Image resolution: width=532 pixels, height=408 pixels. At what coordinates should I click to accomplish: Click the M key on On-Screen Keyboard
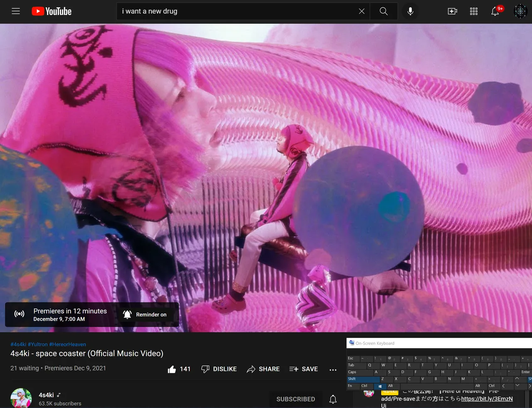(467, 379)
